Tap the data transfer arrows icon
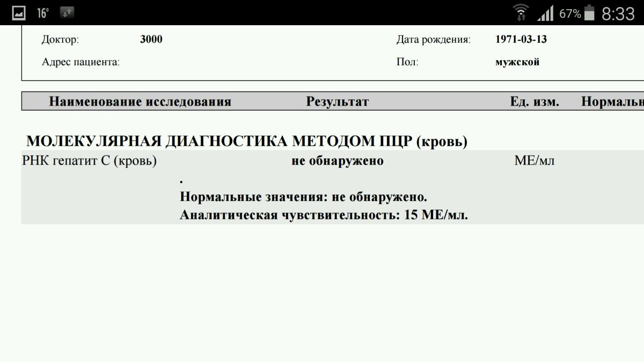The height and width of the screenshot is (362, 644). click(x=68, y=13)
